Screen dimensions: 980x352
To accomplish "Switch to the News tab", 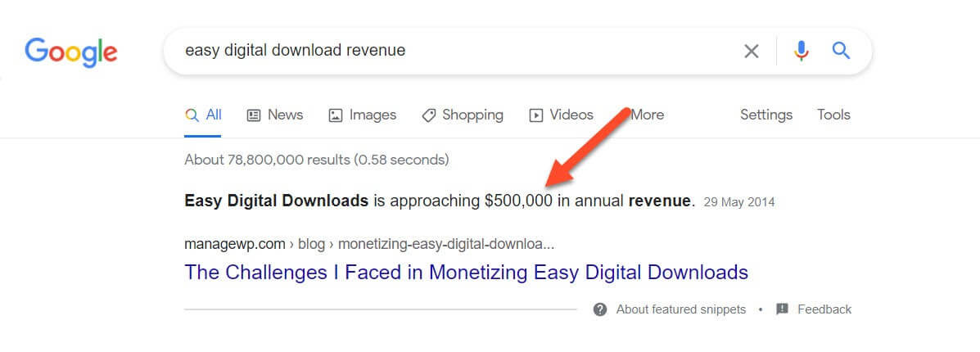I will [275, 115].
